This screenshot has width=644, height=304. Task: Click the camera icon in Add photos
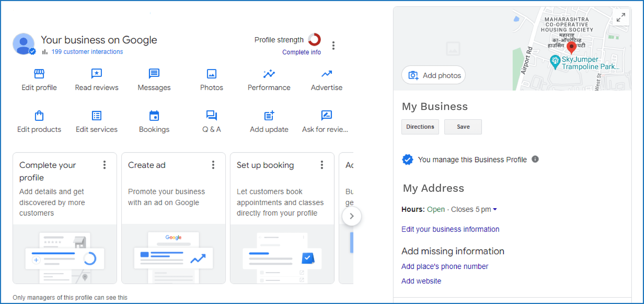pos(413,75)
